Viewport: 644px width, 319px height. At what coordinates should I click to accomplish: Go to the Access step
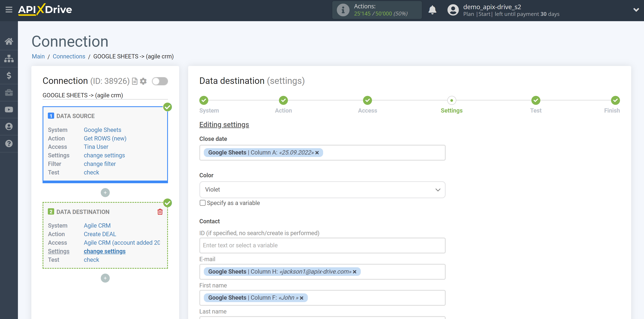367,101
